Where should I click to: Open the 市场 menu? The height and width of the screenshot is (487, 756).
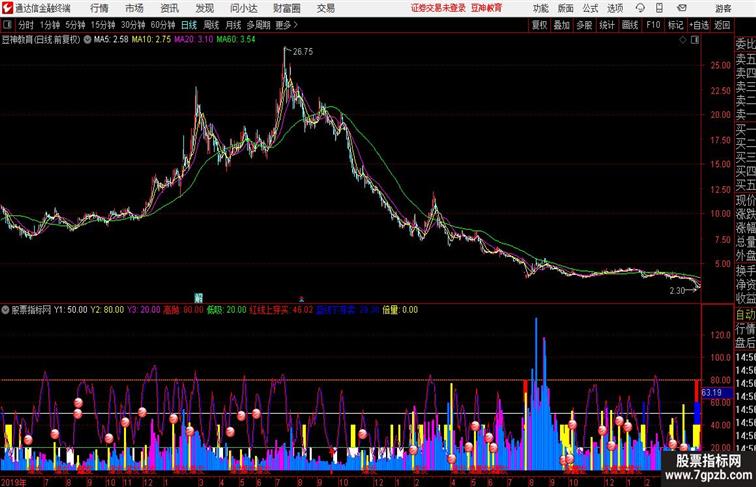tap(134, 8)
